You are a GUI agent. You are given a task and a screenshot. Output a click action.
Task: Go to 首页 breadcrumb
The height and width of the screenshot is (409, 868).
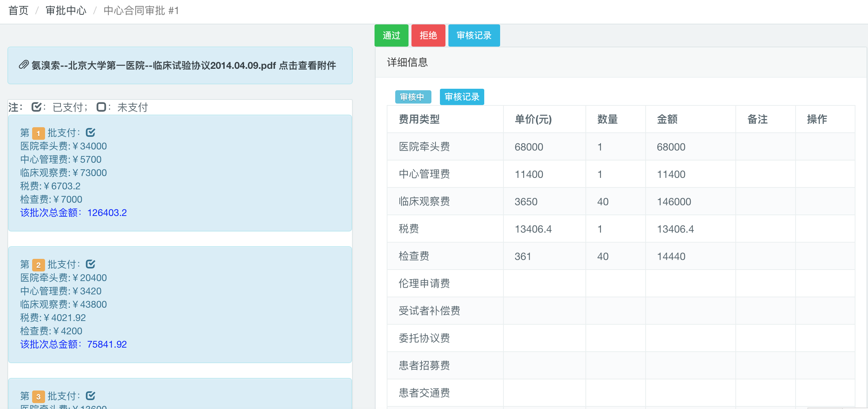tap(18, 10)
